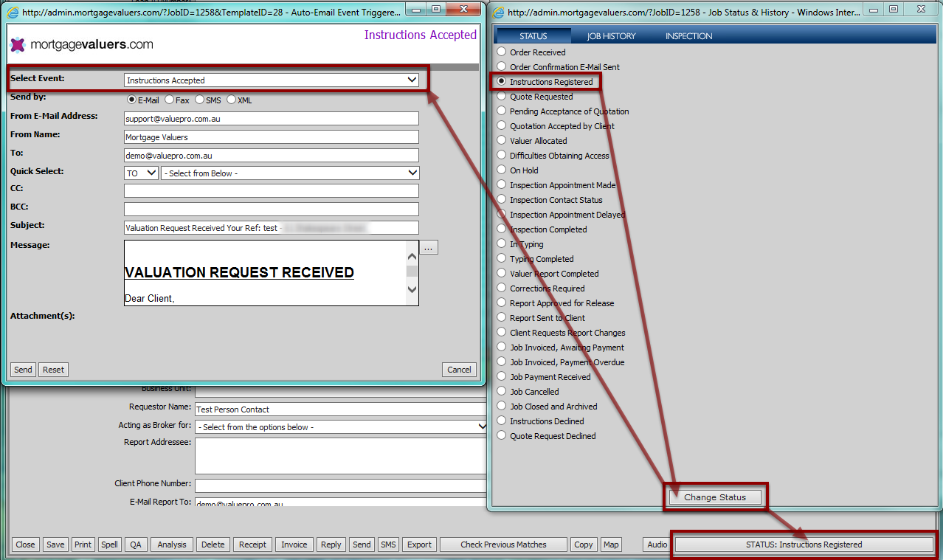Choose the Quote Requested status
943x560 pixels.
[502, 97]
